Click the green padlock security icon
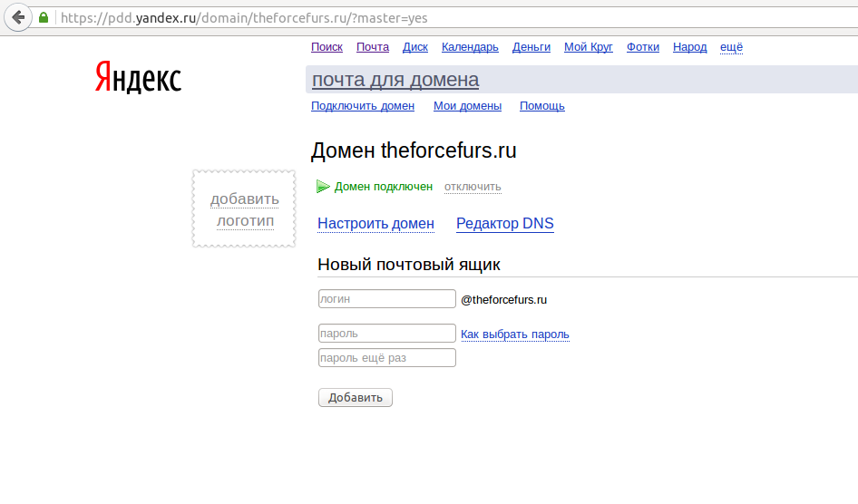Screen dimensions: 858x504 tap(43, 17)
